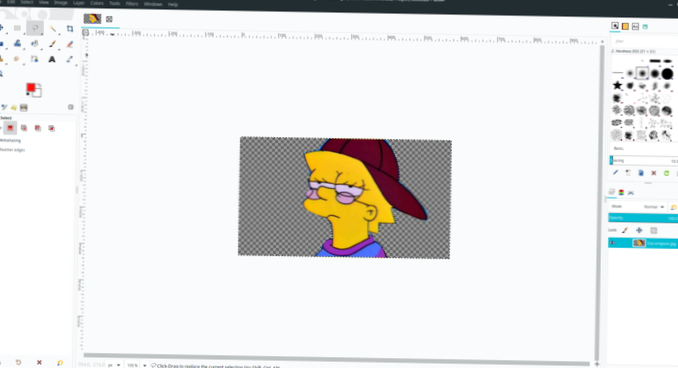
Task: Open the Tools menu
Action: click(115, 3)
